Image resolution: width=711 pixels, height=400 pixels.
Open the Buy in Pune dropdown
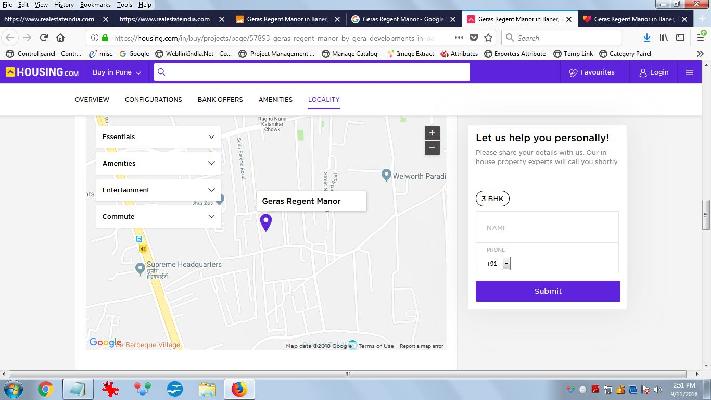point(118,72)
